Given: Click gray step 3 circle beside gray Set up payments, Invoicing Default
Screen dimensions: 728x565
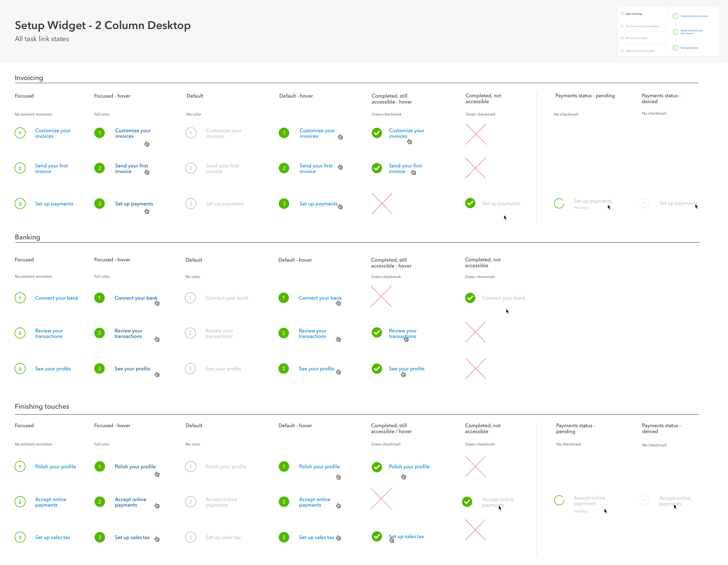Looking at the screenshot, I should coord(191,203).
